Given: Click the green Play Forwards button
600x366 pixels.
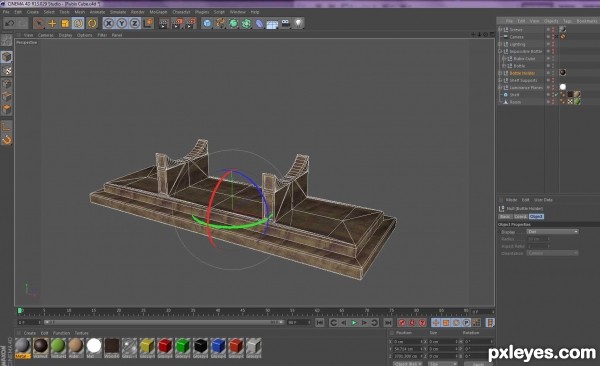Looking at the screenshot, I should (x=354, y=323).
